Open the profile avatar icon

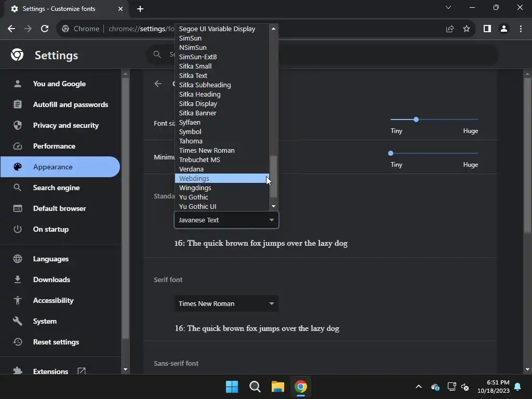point(504,29)
